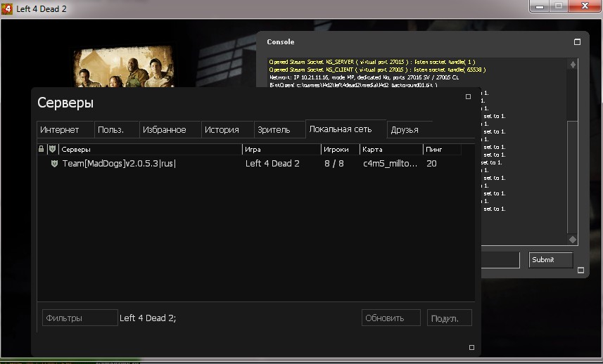Screen dimensions: 603x364
Task: Click the Console scrollbar down arrow
Action: [x=573, y=240]
